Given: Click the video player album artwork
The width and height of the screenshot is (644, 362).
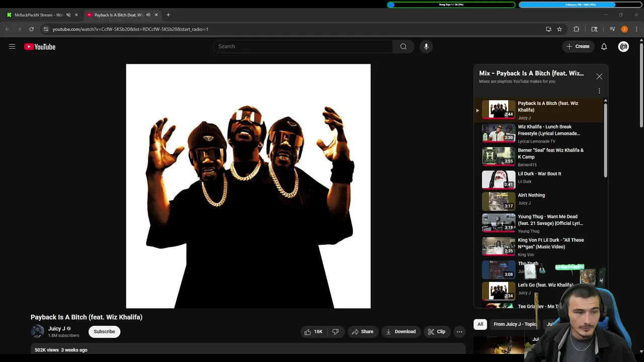Looking at the screenshot, I should [x=248, y=186].
